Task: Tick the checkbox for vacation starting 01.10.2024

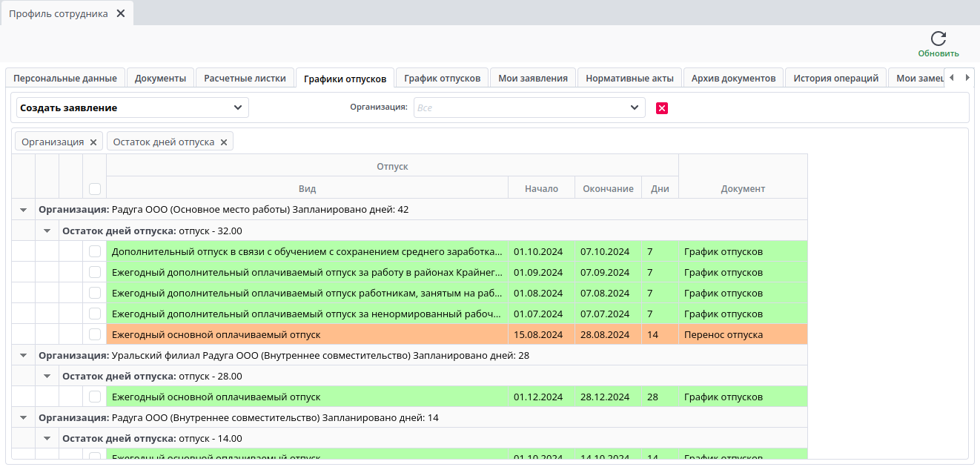Action: click(95, 251)
